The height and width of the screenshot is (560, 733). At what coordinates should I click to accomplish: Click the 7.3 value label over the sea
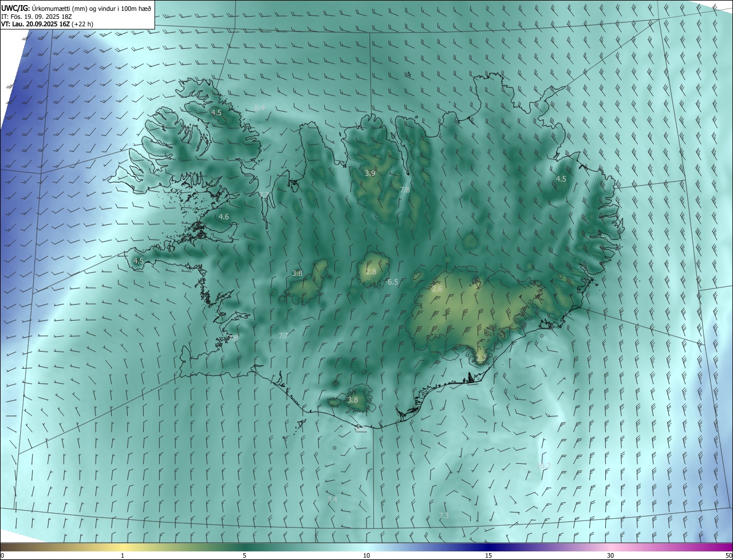444,515
